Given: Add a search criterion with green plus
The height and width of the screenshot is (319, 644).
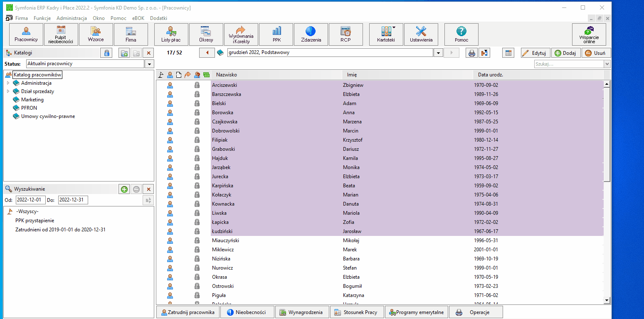Looking at the screenshot, I should 124,189.
